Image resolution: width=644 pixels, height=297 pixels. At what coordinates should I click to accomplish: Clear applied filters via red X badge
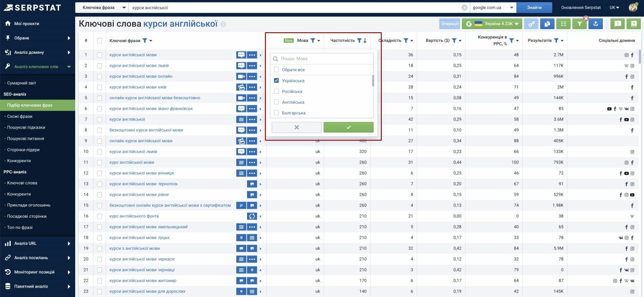[x=586, y=18]
